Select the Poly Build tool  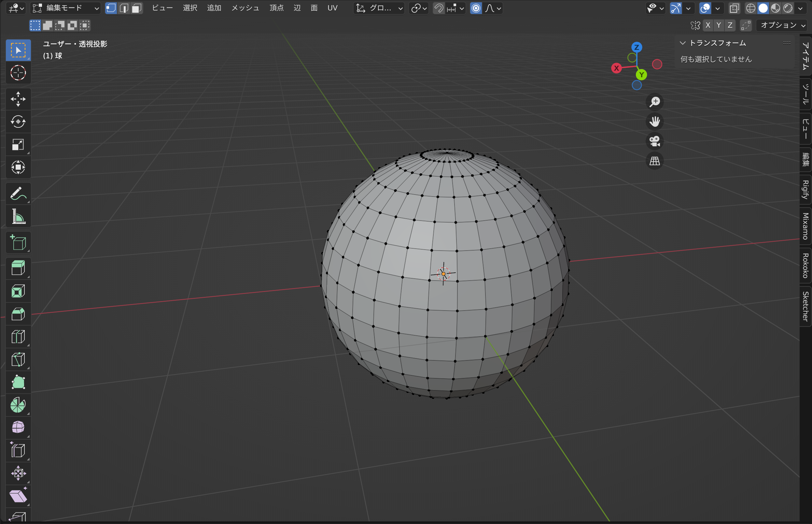pyautogui.click(x=18, y=383)
